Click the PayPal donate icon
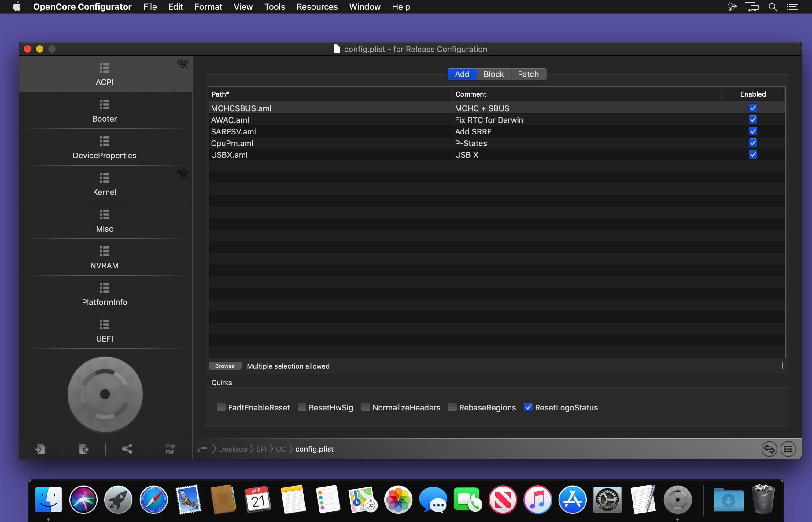 (x=170, y=449)
